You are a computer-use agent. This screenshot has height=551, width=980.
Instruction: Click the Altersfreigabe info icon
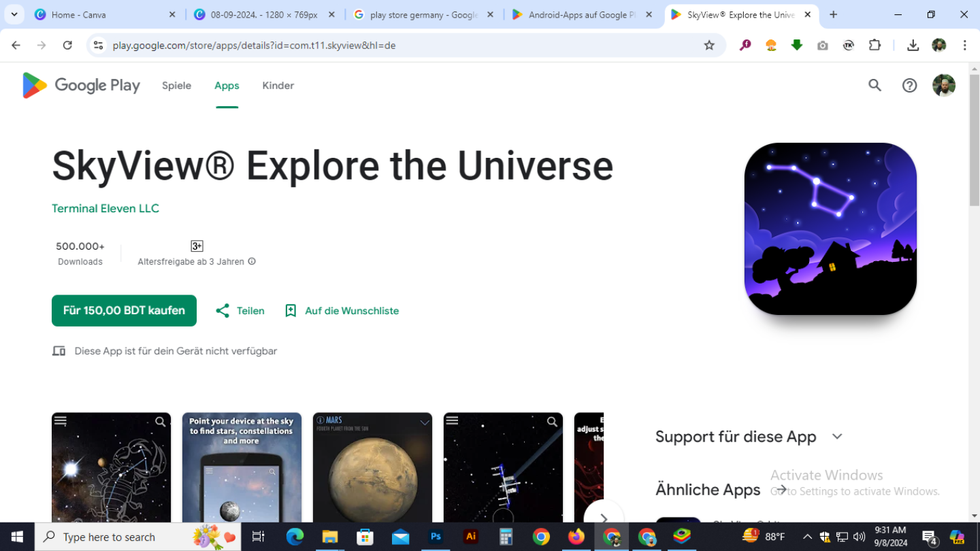252,261
